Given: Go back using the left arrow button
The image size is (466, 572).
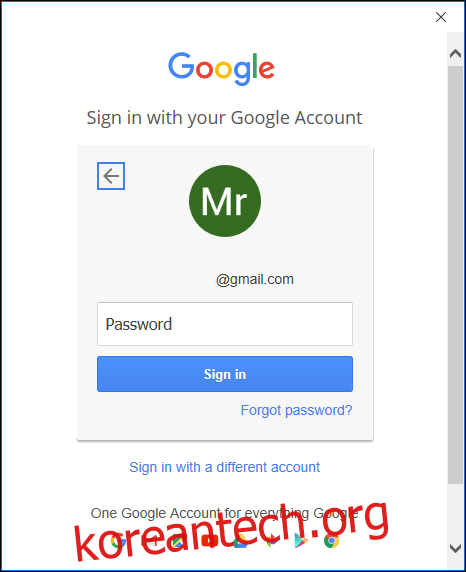Looking at the screenshot, I should tap(111, 176).
